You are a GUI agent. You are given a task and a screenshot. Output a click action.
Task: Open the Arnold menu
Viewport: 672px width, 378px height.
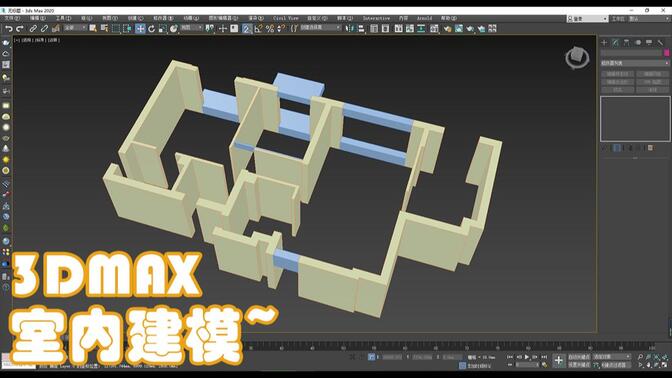[x=424, y=18]
